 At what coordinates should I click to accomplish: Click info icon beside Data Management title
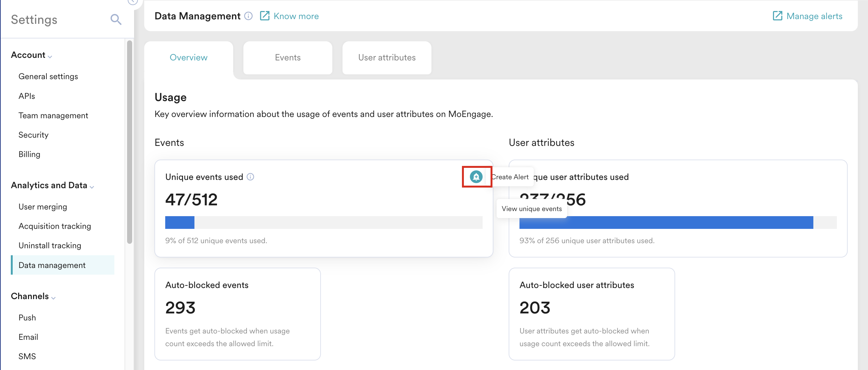point(248,16)
